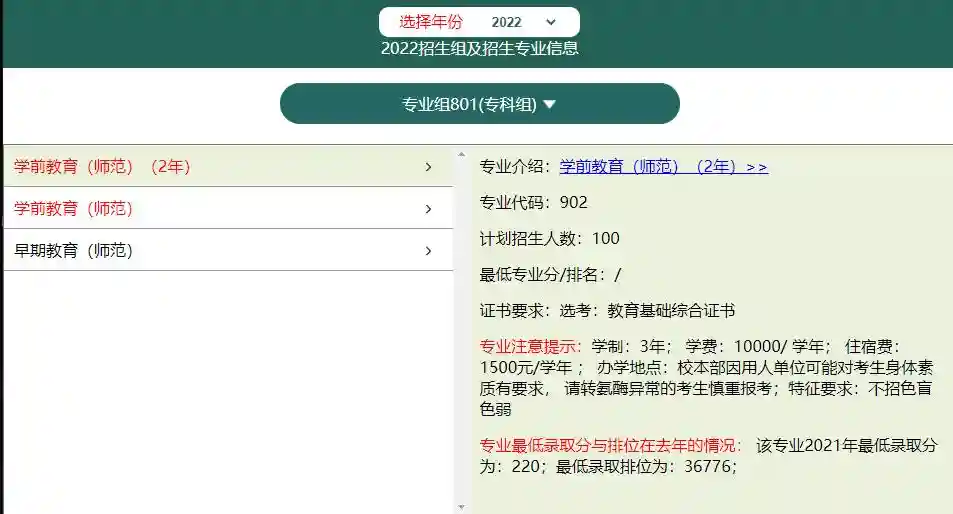Viewport: 953px width, 514px height.
Task: Click the 选择年份 label
Action: pos(430,22)
